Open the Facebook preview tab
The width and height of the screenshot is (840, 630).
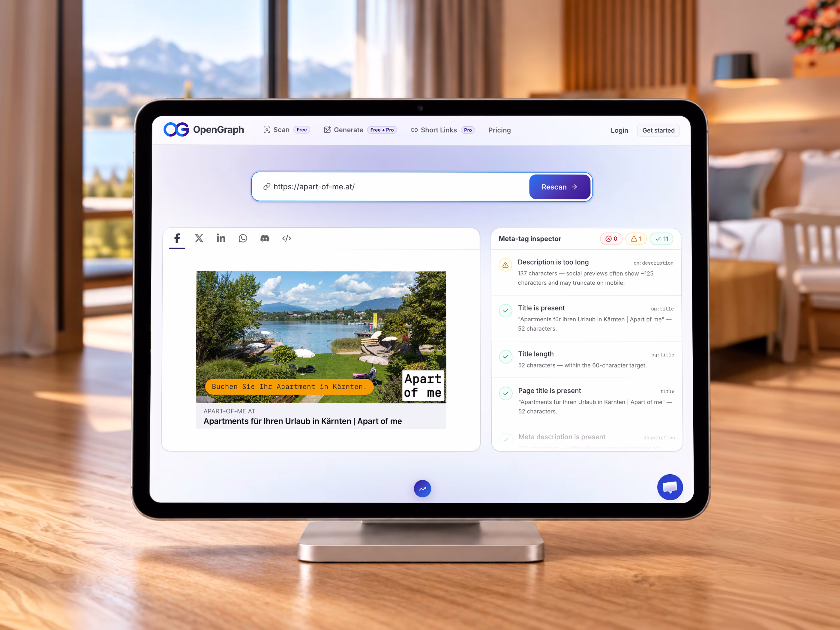click(177, 238)
